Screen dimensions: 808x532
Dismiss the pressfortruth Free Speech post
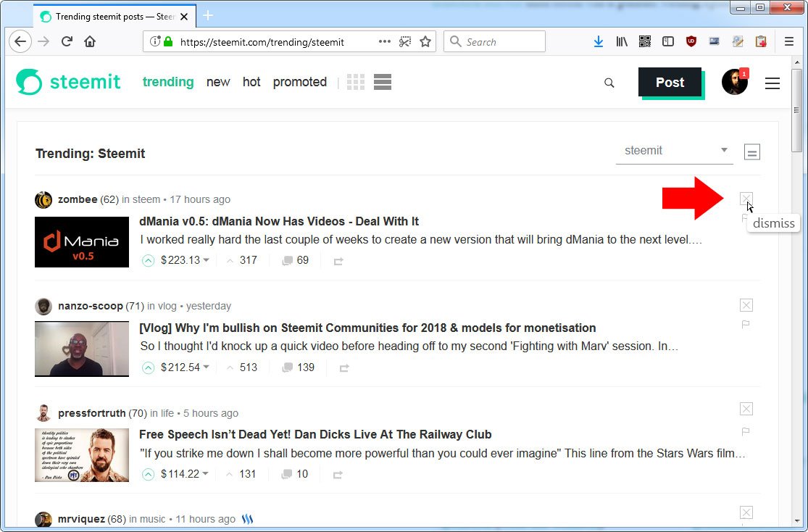click(746, 409)
